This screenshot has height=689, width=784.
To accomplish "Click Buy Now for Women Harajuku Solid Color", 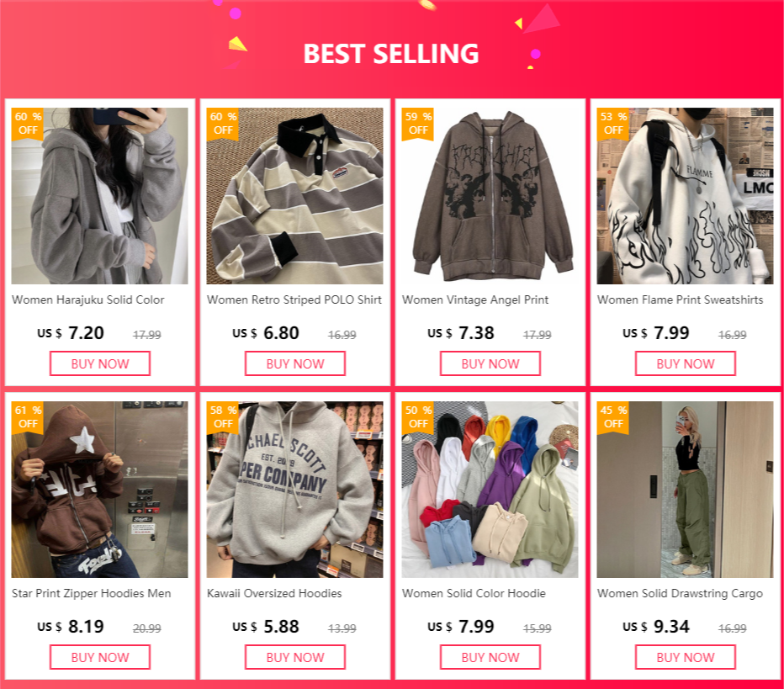I will click(100, 363).
